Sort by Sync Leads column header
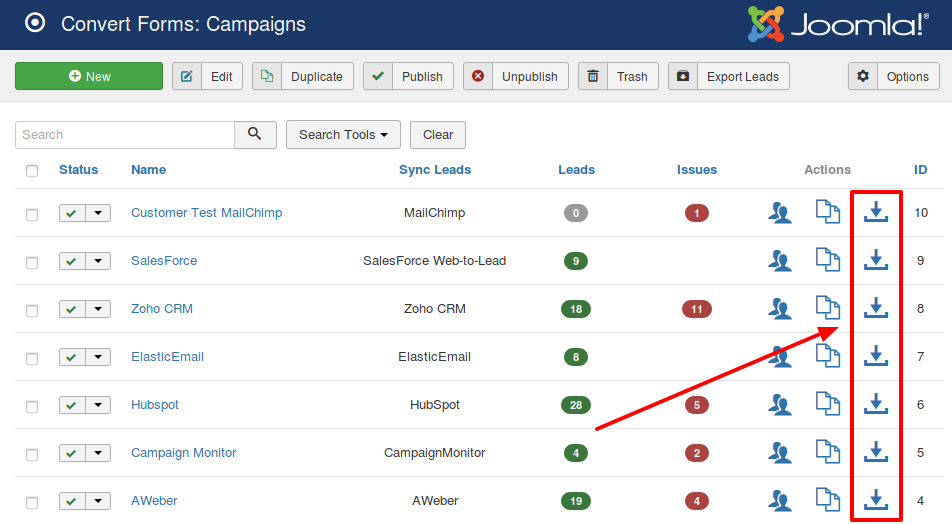Image resolution: width=952 pixels, height=524 pixels. coord(435,169)
